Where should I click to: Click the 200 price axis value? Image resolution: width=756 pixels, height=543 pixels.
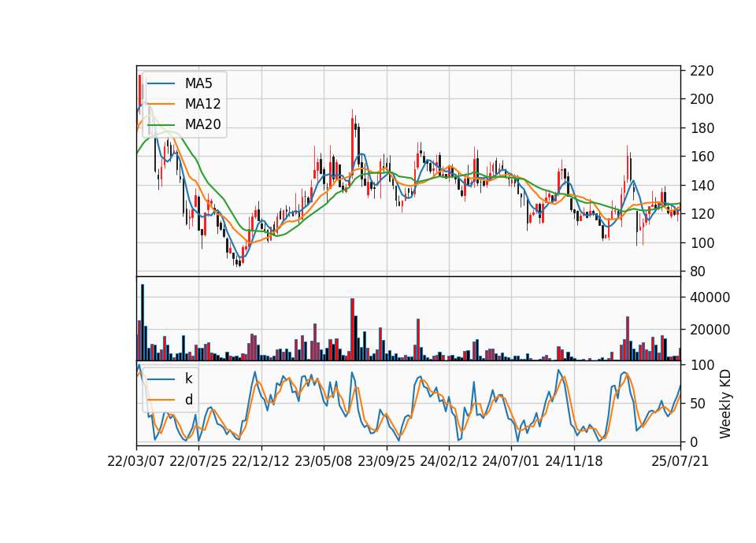(x=702, y=99)
